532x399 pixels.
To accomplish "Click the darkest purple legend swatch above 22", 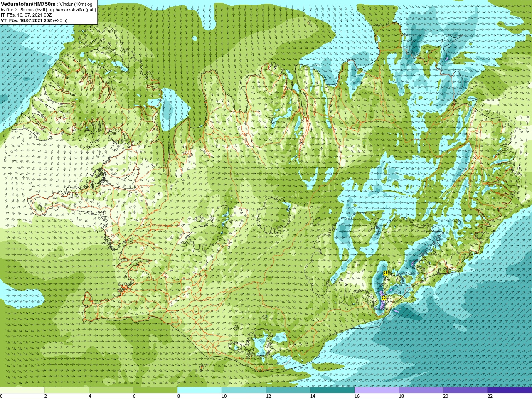I will click(x=510, y=390).
